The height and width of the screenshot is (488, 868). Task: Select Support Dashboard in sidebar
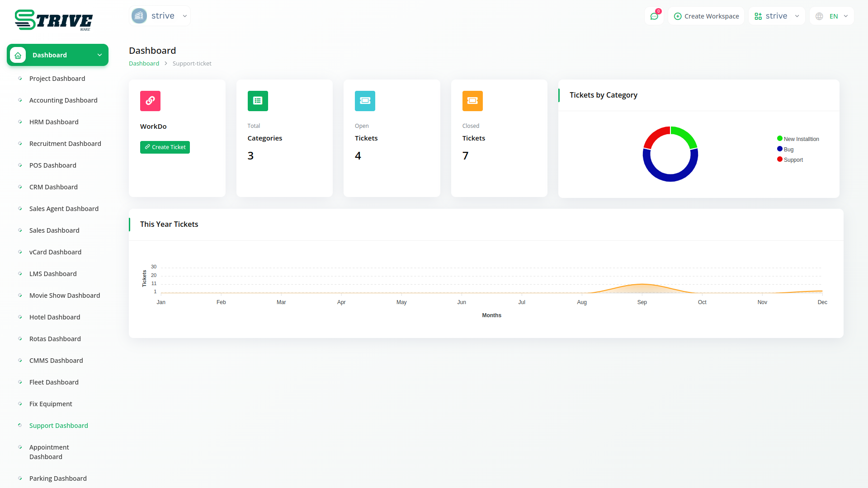pyautogui.click(x=59, y=426)
